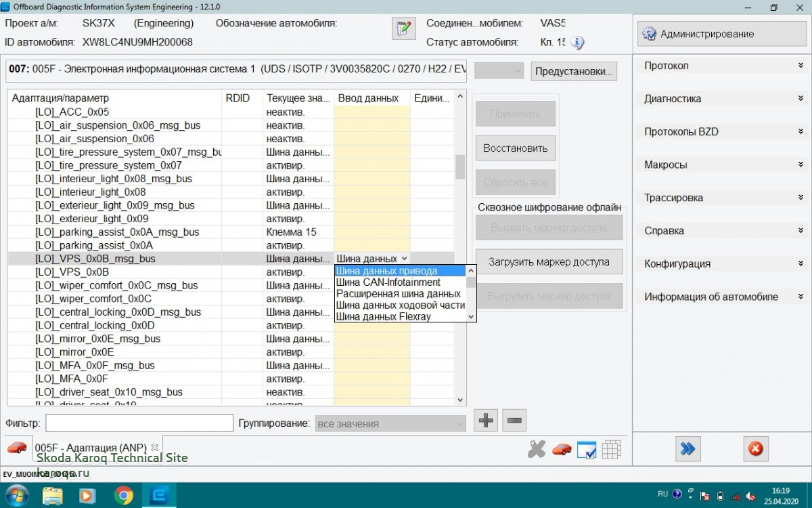Select 'Шина CAN-Infotainment' from the dropdown list
The image size is (812, 508).
pyautogui.click(x=388, y=282)
